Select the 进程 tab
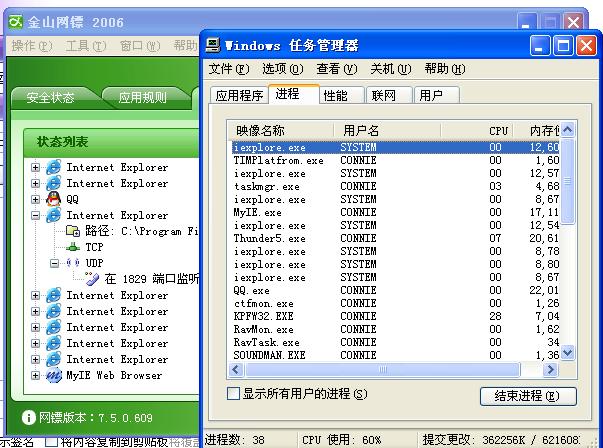603x448 pixels. tap(294, 94)
